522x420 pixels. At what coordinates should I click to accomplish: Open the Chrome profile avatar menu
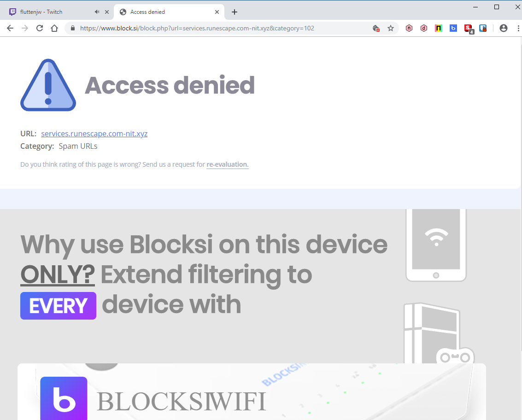[504, 28]
